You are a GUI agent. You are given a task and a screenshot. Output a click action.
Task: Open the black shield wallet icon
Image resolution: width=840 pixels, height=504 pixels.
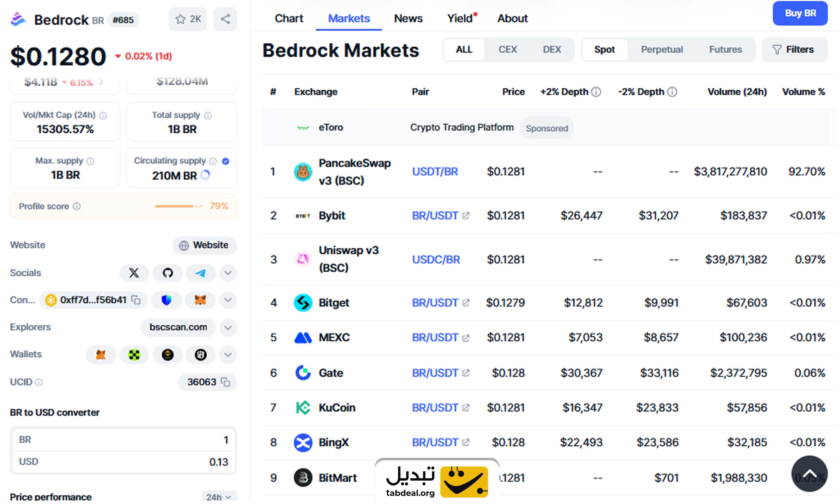coord(201,355)
